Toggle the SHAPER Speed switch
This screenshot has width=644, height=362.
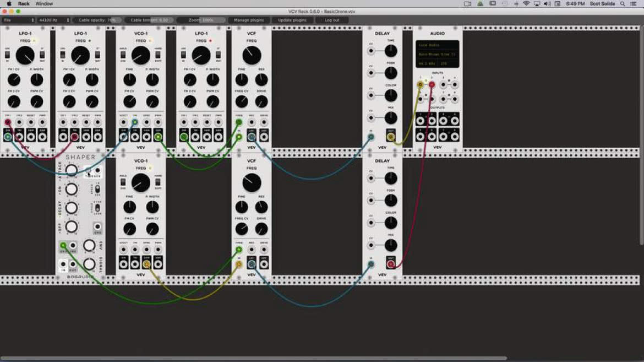click(x=97, y=189)
